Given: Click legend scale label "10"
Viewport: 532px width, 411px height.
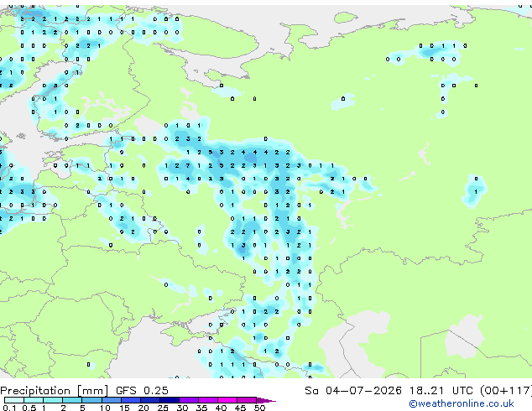Looking at the screenshot, I should (105, 408).
